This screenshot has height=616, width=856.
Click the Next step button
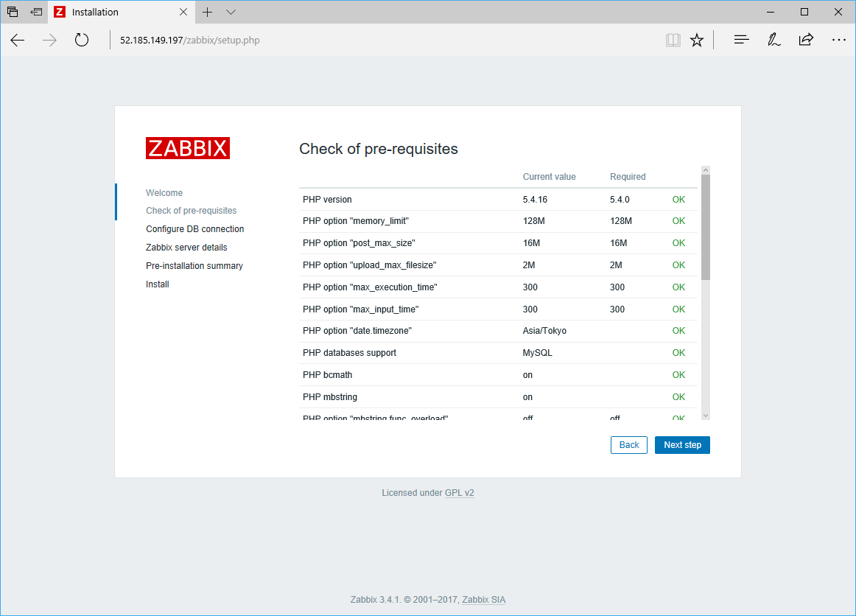[682, 444]
